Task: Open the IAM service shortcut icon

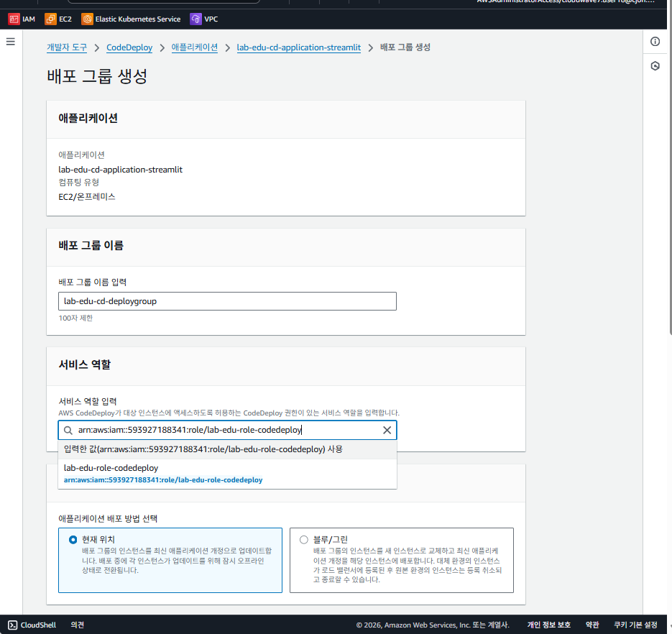Action: tap(14, 19)
